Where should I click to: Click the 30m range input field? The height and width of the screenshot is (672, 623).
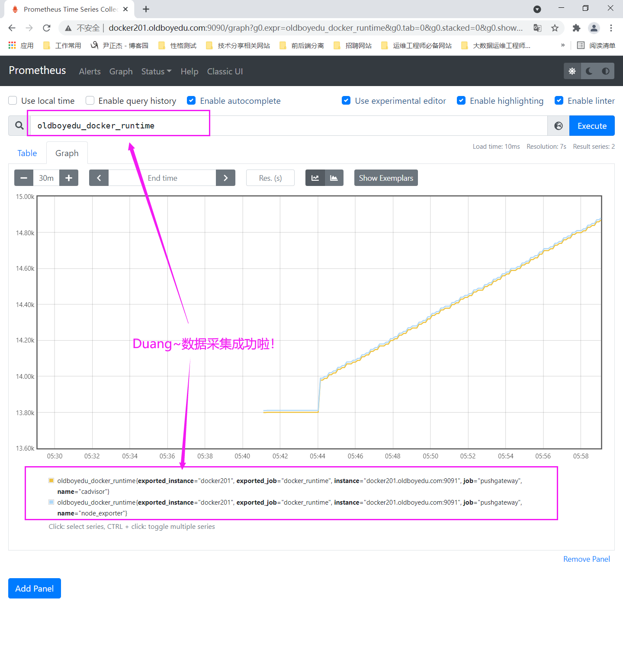point(46,178)
